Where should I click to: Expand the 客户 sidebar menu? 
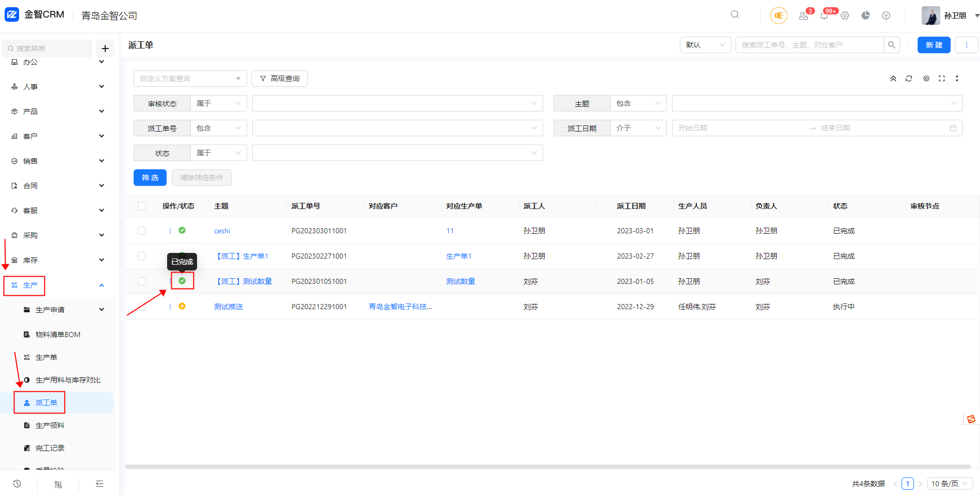[x=58, y=136]
